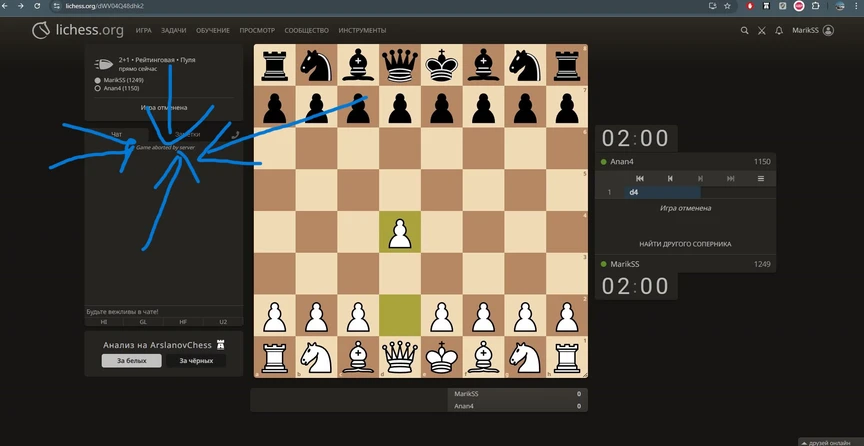Expand the 'друзей онлайн' friends box
The width and height of the screenshot is (864, 446).
click(830, 441)
